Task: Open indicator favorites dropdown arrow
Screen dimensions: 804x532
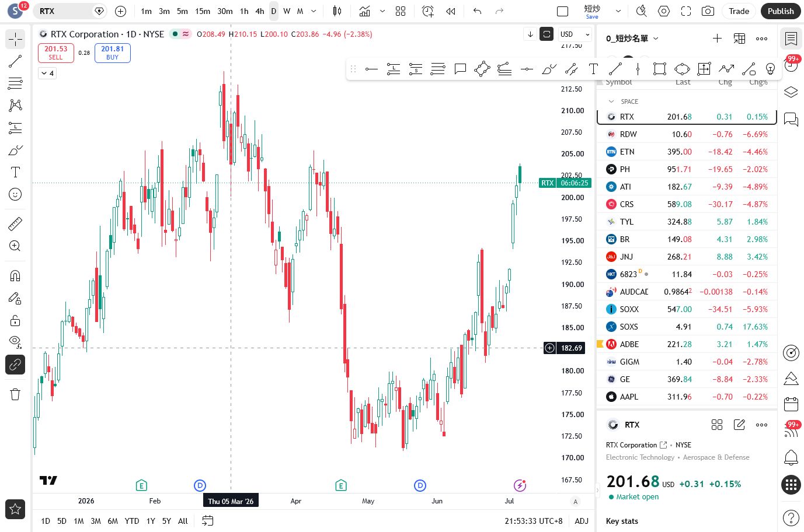Action: [382, 11]
